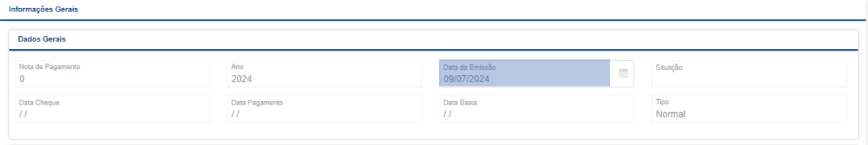This screenshot has height=145, width=868.
Task: Click the Normal value text
Action: pyautogui.click(x=670, y=114)
